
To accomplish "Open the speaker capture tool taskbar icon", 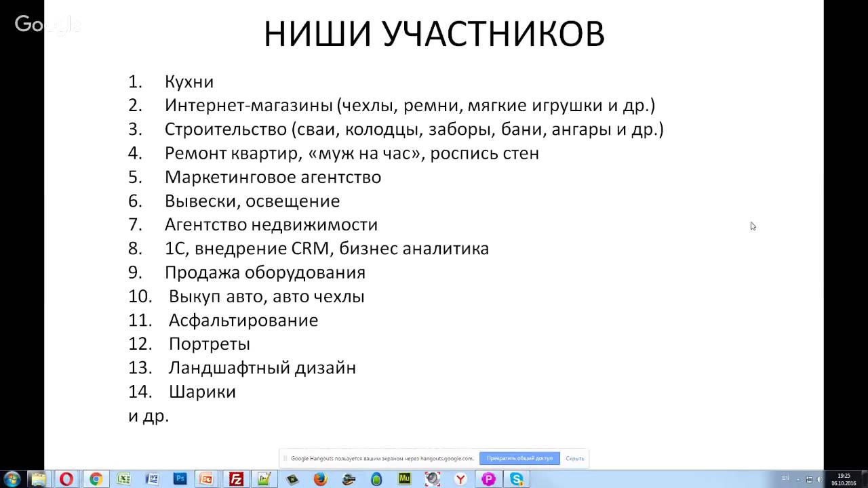I will point(432,479).
